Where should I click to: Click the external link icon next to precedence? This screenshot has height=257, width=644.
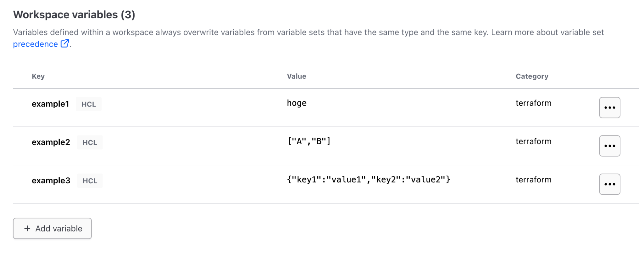[65, 44]
